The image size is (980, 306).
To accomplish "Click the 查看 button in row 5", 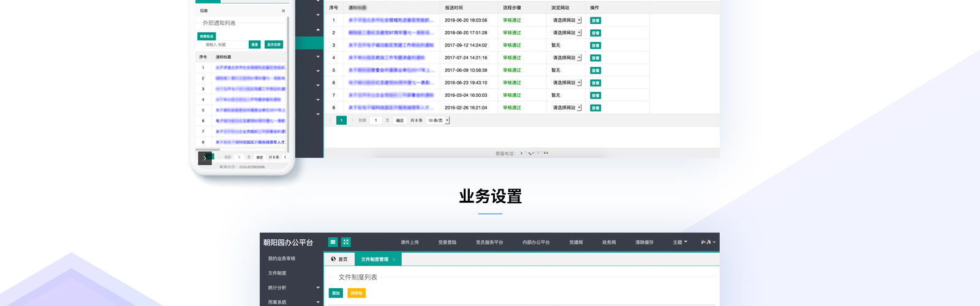I will pyautogui.click(x=595, y=70).
